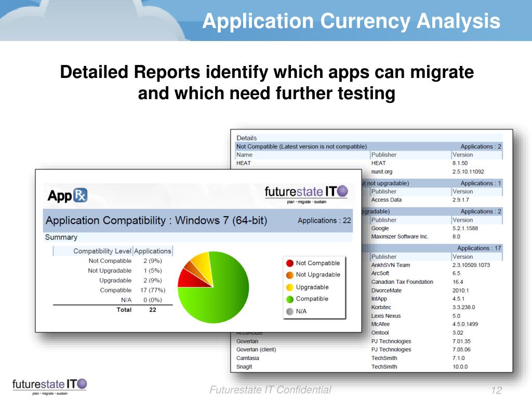Click the "Lexis Nexus" publisher entry

[x=386, y=316]
